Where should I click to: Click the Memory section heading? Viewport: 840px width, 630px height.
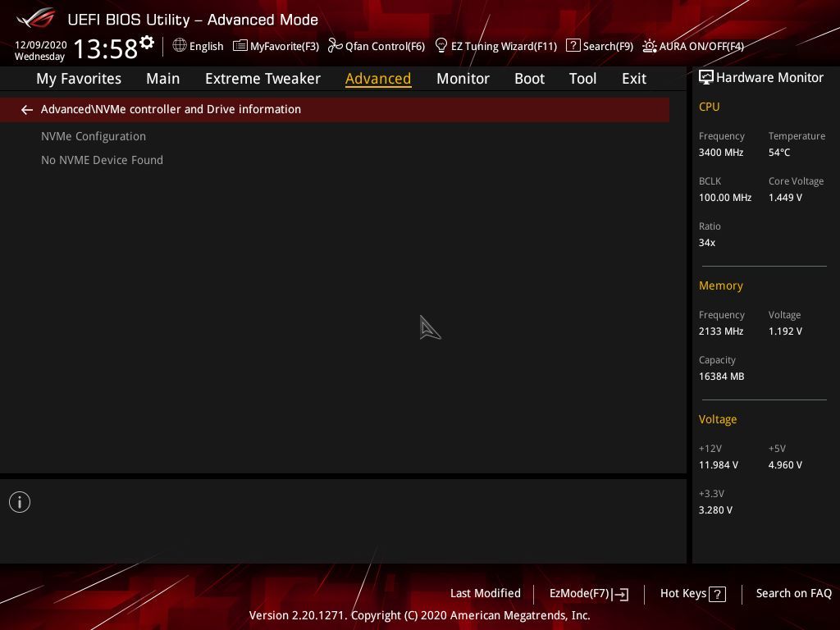tap(721, 286)
